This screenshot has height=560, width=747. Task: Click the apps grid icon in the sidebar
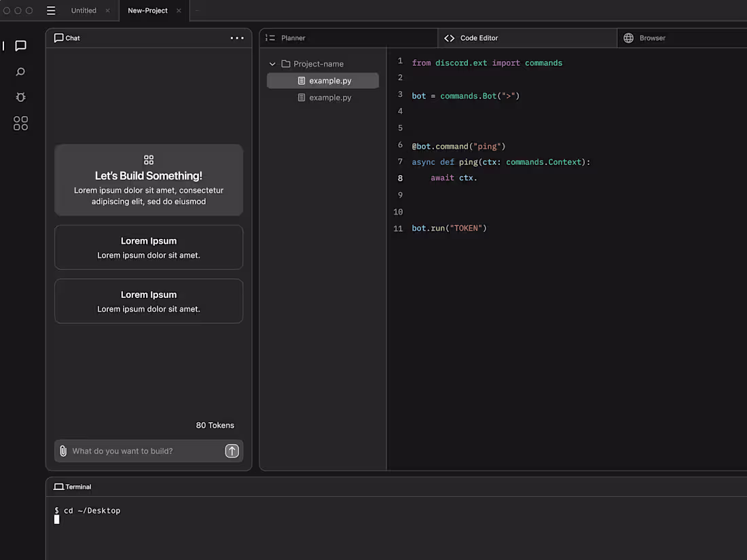(x=20, y=123)
